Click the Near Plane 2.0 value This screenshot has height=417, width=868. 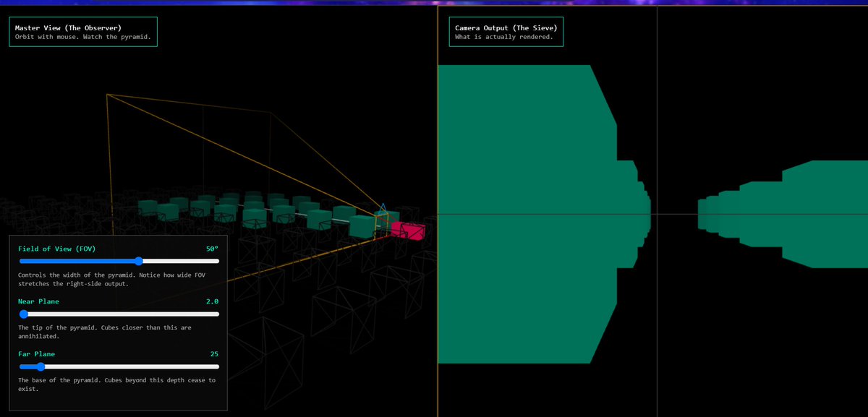point(212,301)
